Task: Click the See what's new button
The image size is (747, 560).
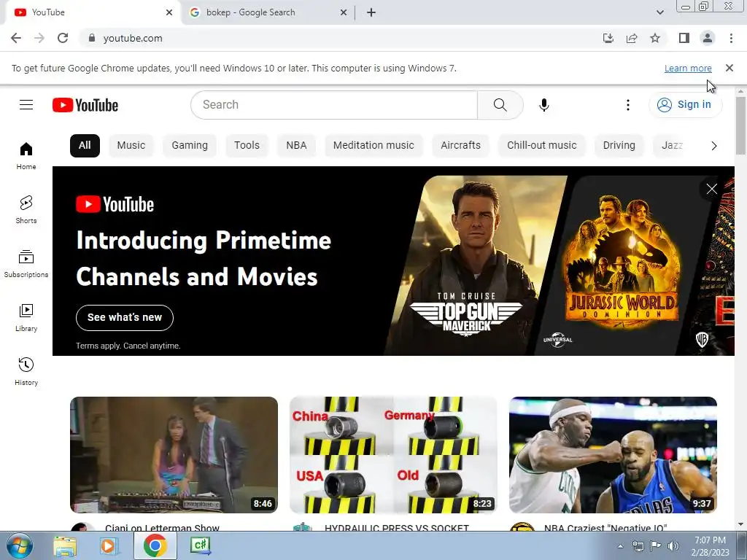Action: point(125,318)
